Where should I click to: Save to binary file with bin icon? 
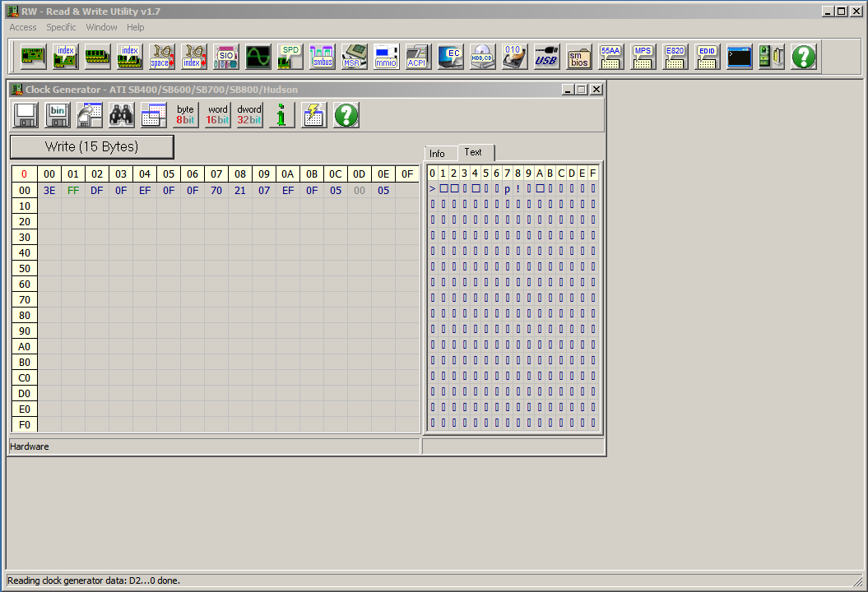click(57, 115)
